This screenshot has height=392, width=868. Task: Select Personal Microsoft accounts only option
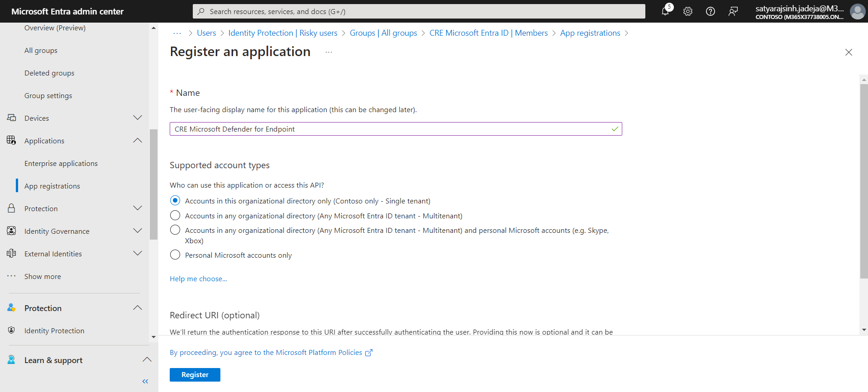click(175, 255)
